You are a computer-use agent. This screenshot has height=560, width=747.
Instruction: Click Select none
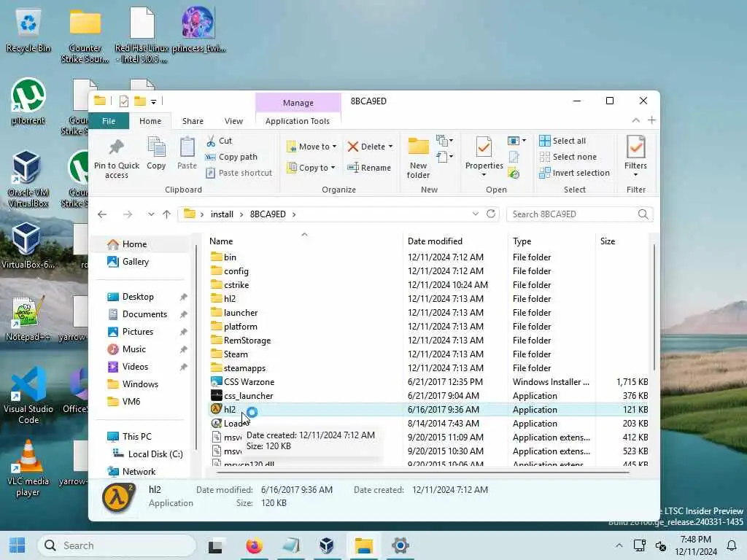coord(568,157)
